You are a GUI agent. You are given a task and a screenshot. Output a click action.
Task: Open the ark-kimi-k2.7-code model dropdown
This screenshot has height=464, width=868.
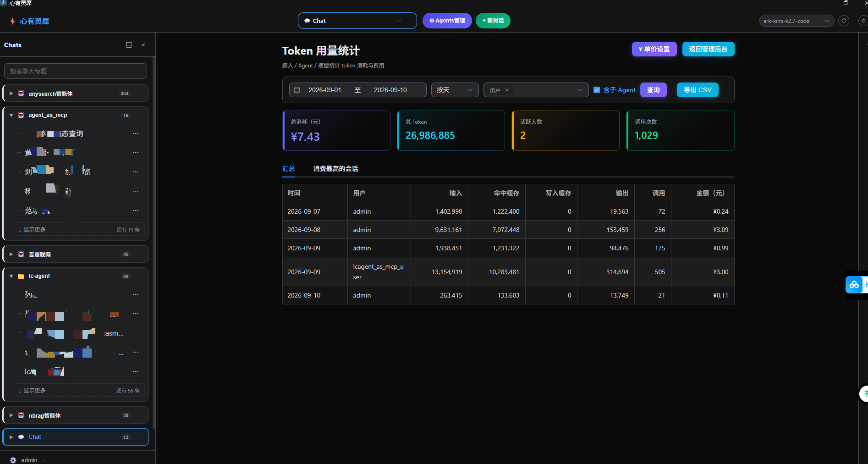pyautogui.click(x=797, y=21)
